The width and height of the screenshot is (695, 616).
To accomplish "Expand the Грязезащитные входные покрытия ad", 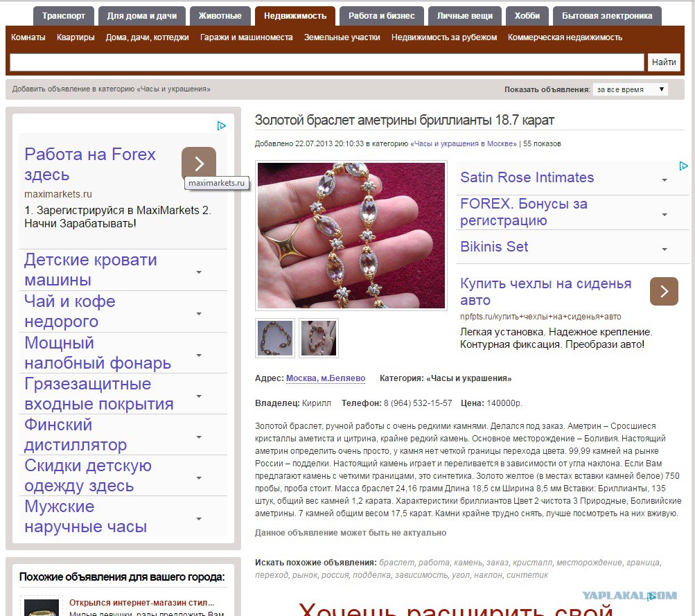I will click(199, 396).
